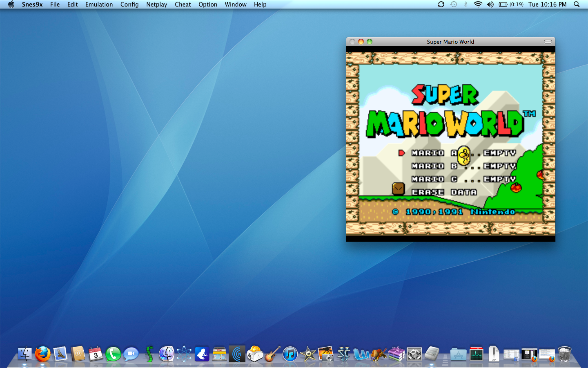Open System Preferences gear icon in Dock
Viewport: 588px width, 368px height.
[414, 354]
